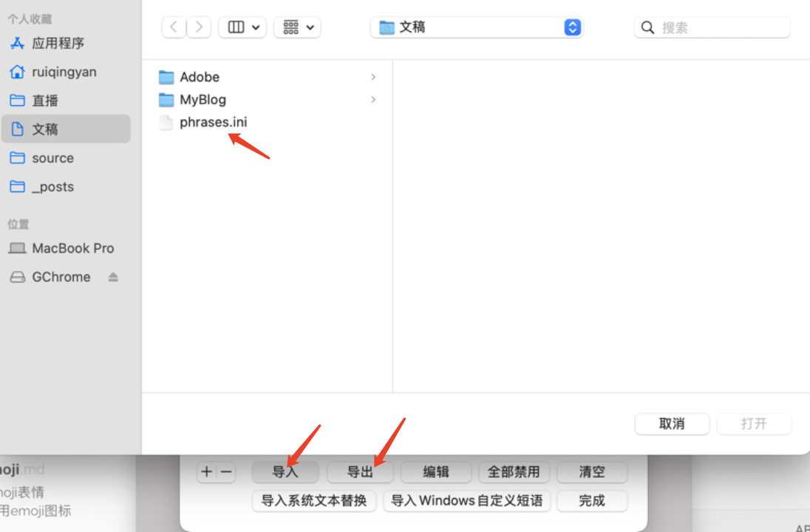Click 导入系统文本替换 button

[314, 500]
